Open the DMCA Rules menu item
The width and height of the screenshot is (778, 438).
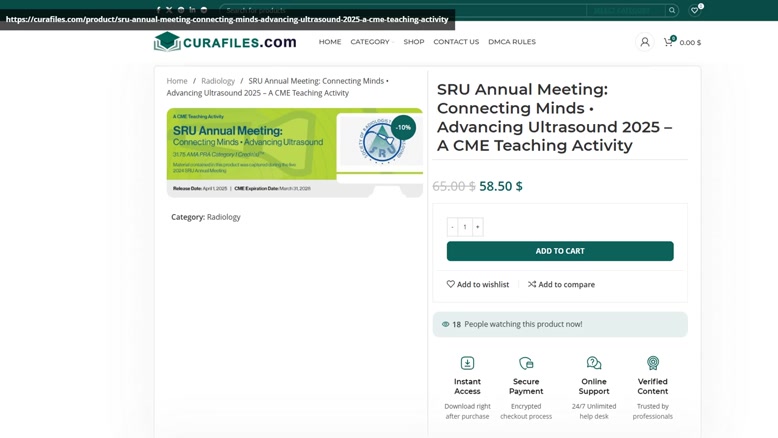512,42
